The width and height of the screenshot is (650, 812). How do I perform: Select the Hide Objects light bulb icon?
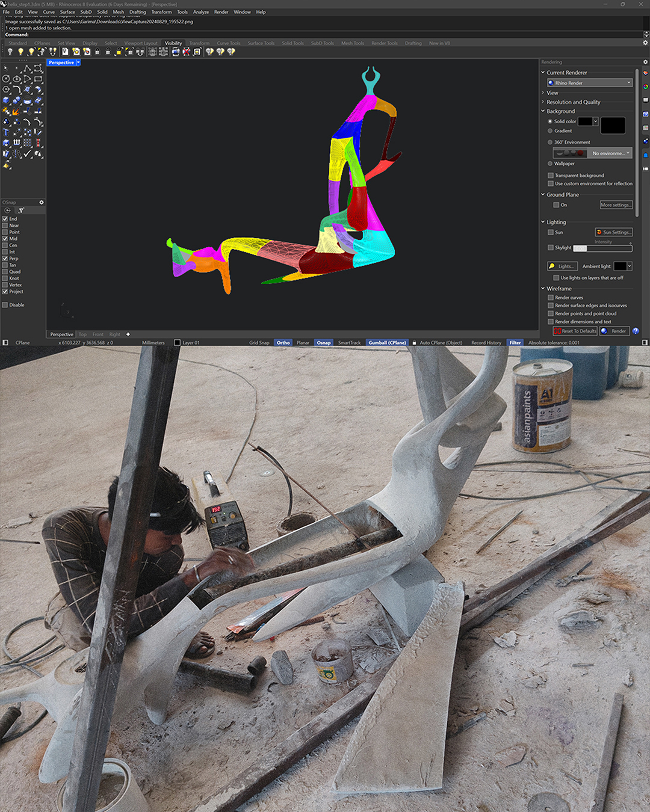coord(10,52)
